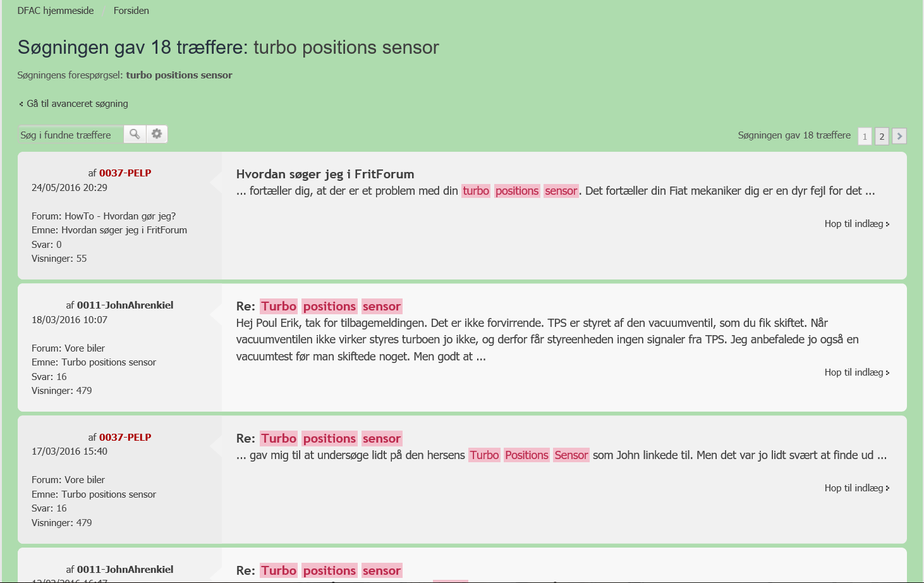Open third result title 'Re: Turbo positions sensor'
The width and height of the screenshot is (924, 583).
319,438
